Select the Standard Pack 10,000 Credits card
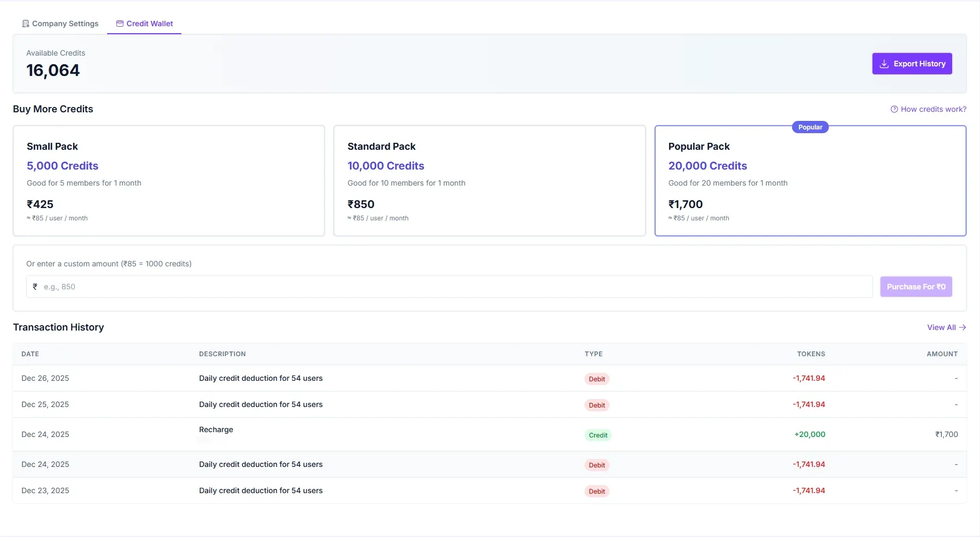980x537 pixels. tap(489, 180)
